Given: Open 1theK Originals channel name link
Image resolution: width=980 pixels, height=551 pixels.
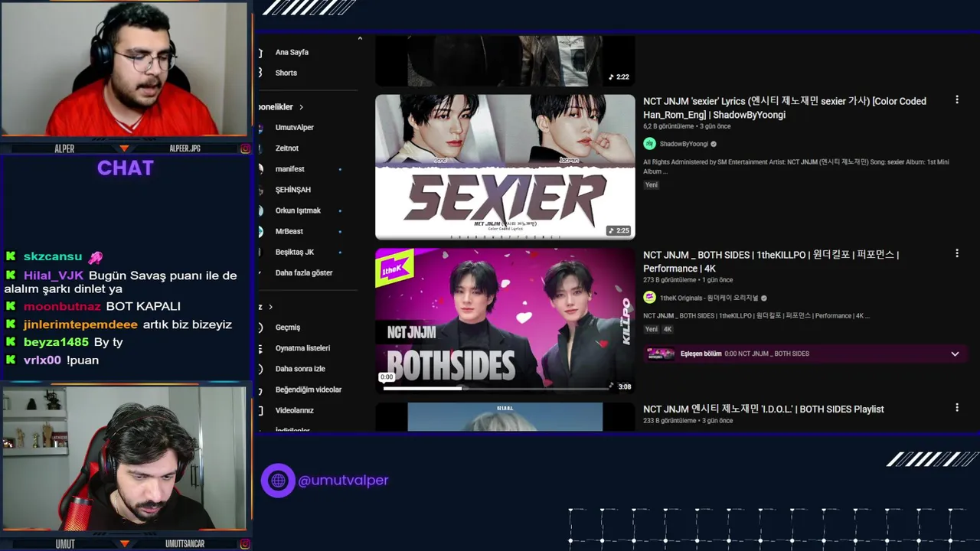Looking at the screenshot, I should click(709, 298).
